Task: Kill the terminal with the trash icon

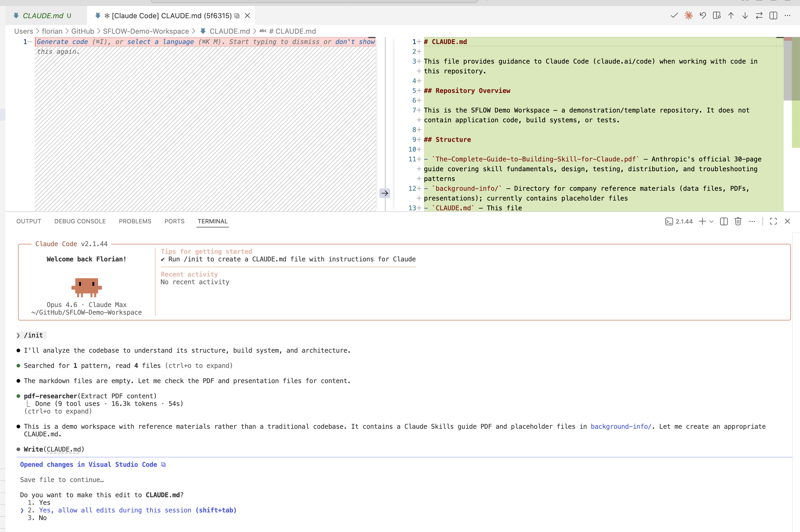Action: [738, 221]
